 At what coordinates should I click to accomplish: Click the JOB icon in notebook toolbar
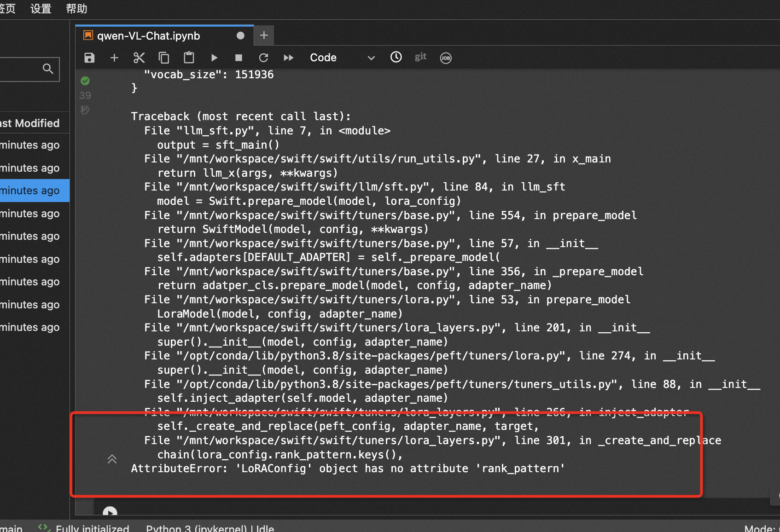(x=446, y=58)
